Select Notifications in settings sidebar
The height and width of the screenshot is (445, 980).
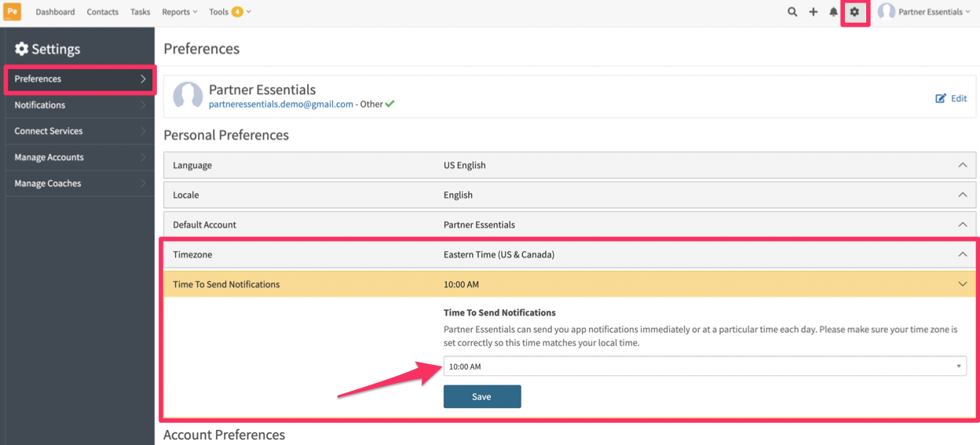click(79, 105)
